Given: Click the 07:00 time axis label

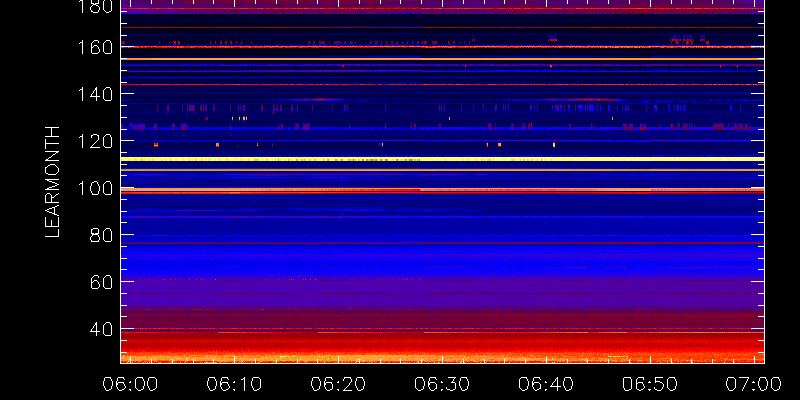Looking at the screenshot, I should pos(754,384).
